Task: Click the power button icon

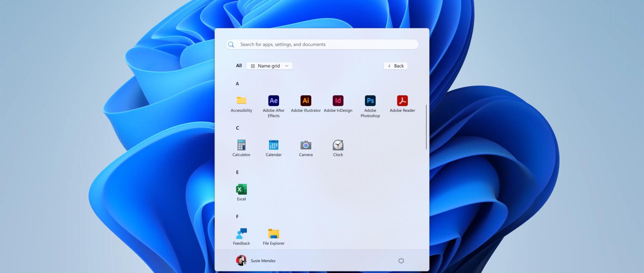Action: click(401, 260)
